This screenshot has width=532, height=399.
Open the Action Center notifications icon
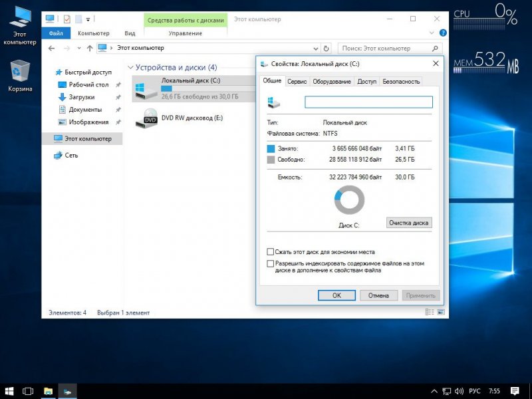click(x=514, y=391)
